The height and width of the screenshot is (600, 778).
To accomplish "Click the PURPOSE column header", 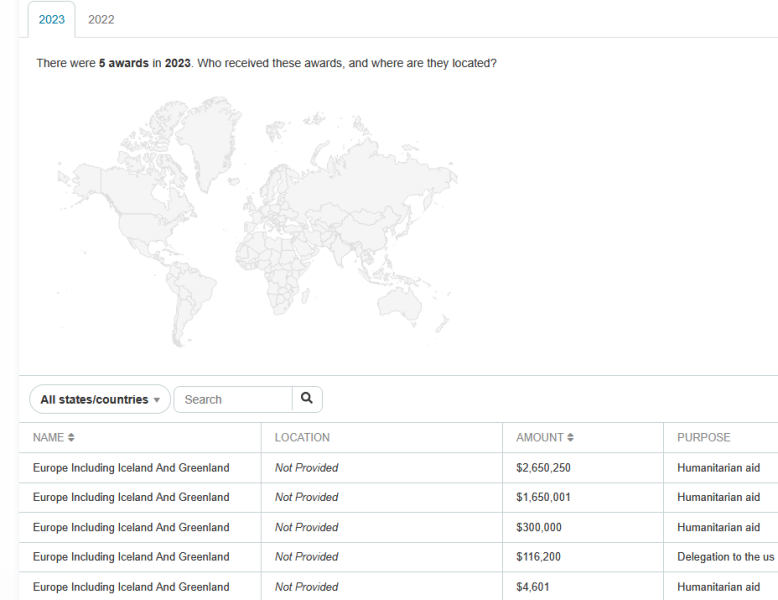I will [x=703, y=438].
